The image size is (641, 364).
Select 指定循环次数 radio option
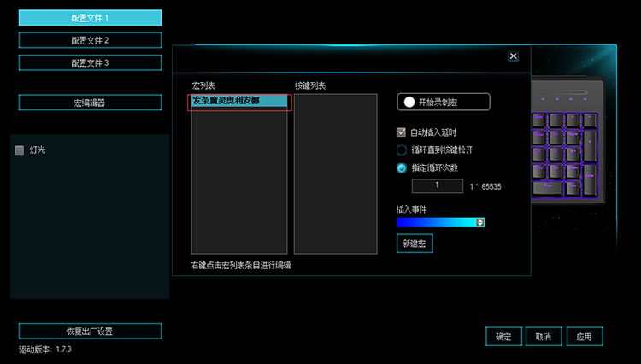(402, 168)
